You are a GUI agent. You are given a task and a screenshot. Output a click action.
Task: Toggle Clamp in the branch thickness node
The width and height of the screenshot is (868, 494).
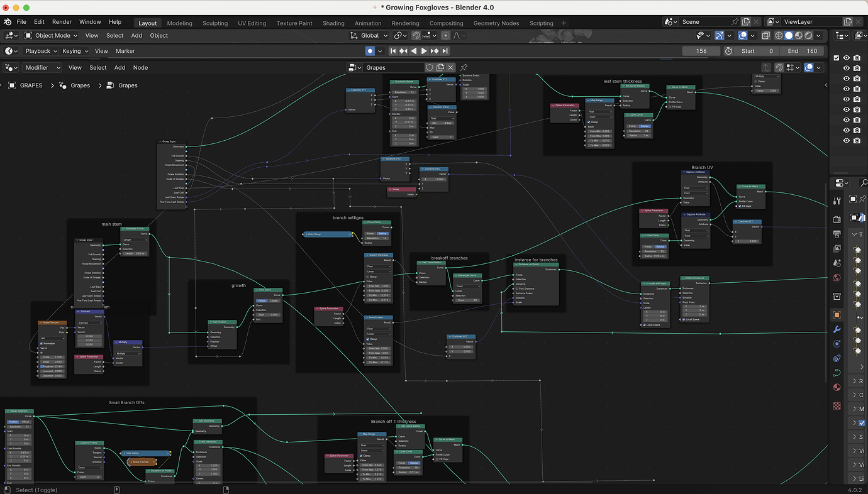coord(368,277)
